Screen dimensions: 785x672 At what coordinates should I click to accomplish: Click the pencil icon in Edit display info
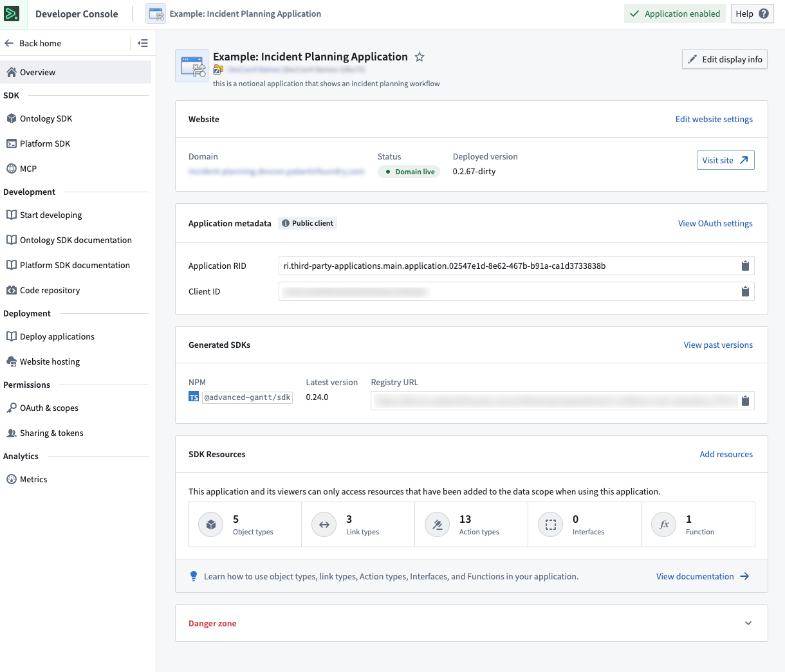tap(692, 59)
